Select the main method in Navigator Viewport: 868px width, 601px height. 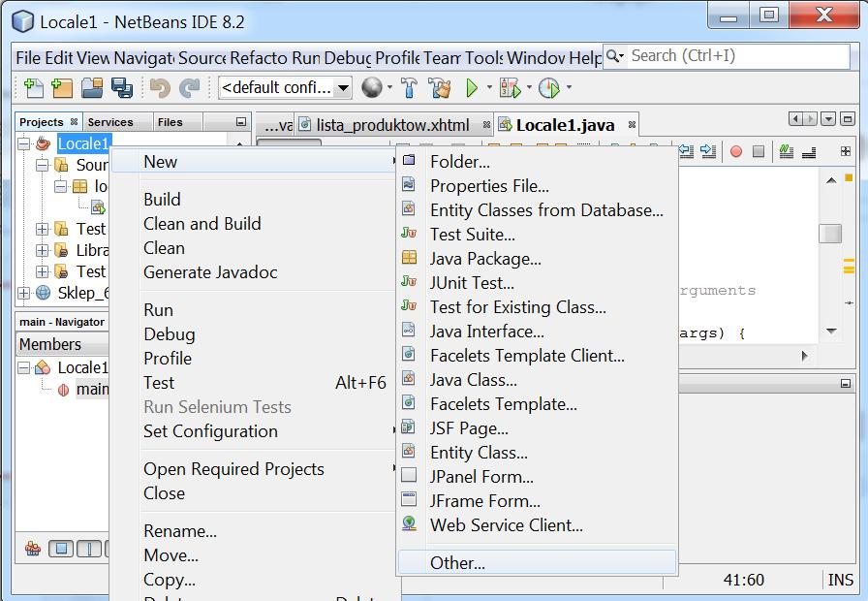(x=91, y=390)
